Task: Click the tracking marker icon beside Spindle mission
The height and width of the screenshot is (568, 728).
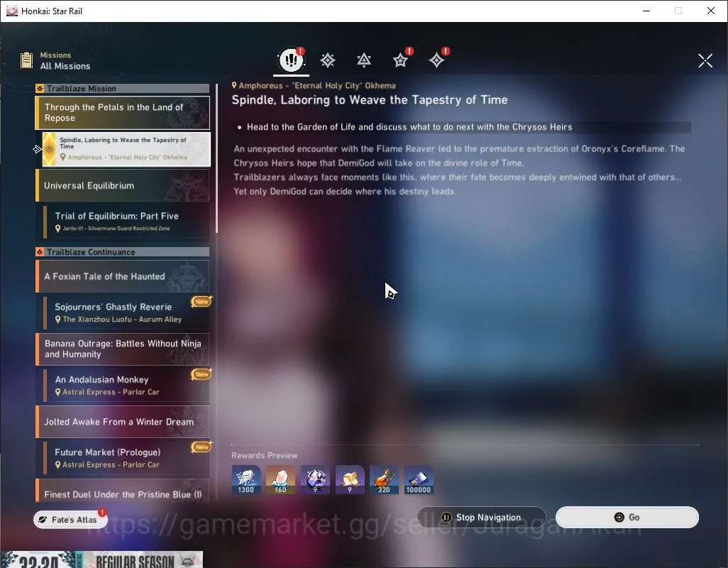Action: tap(37, 149)
